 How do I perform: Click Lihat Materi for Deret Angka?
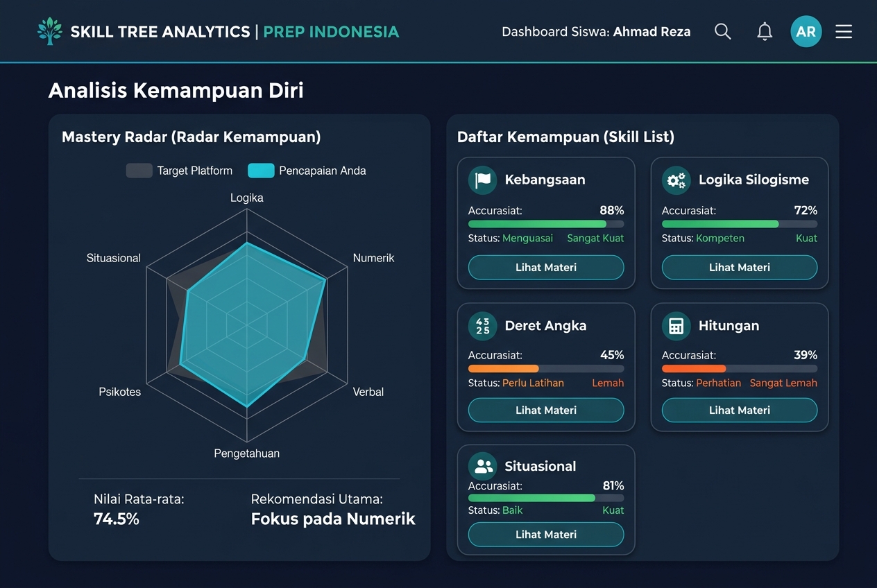pyautogui.click(x=546, y=410)
